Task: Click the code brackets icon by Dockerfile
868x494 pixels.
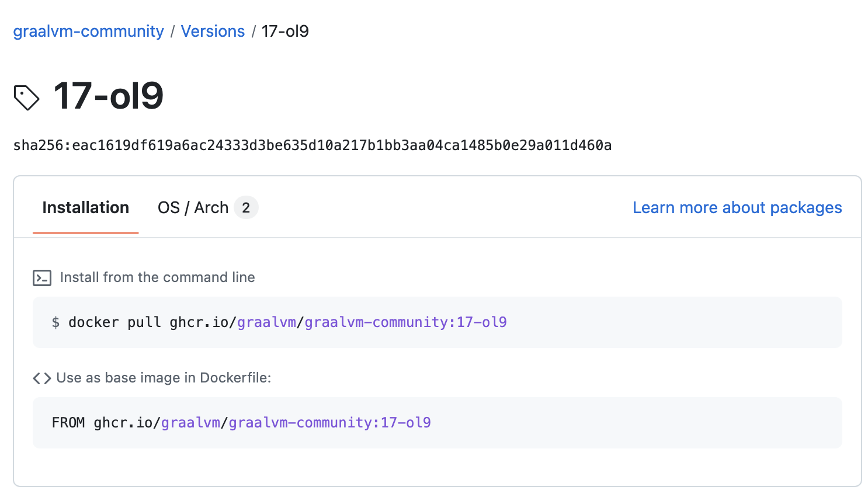Action: coord(42,378)
